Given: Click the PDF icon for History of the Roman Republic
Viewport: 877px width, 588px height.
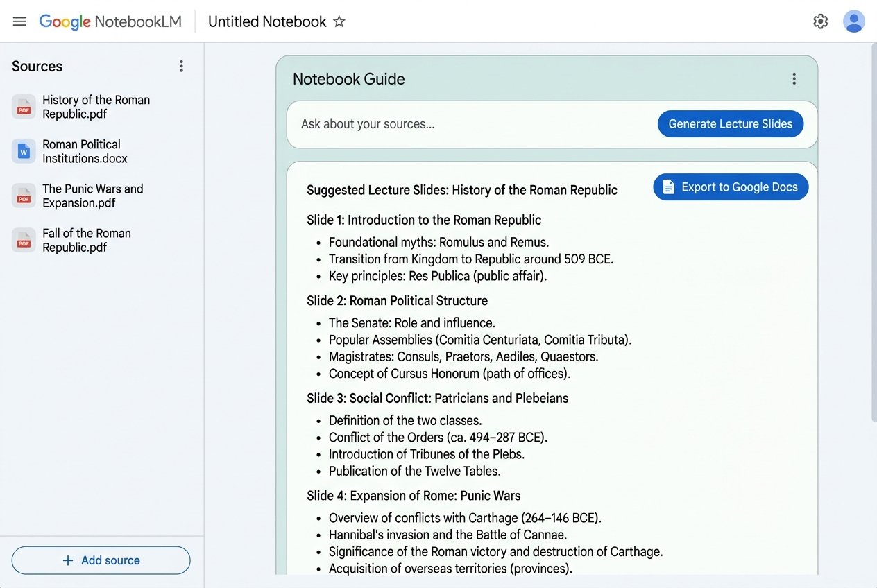Looking at the screenshot, I should click(24, 107).
